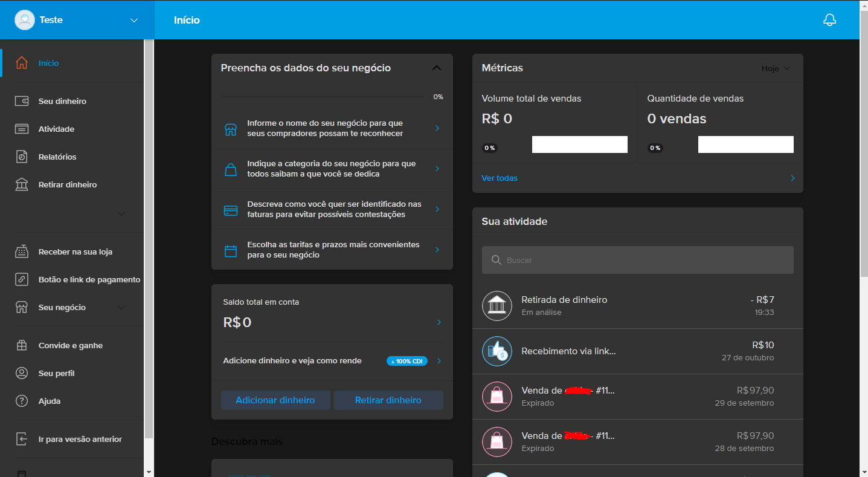Click Adicionar dinheiro button
This screenshot has width=868, height=477.
pos(275,400)
